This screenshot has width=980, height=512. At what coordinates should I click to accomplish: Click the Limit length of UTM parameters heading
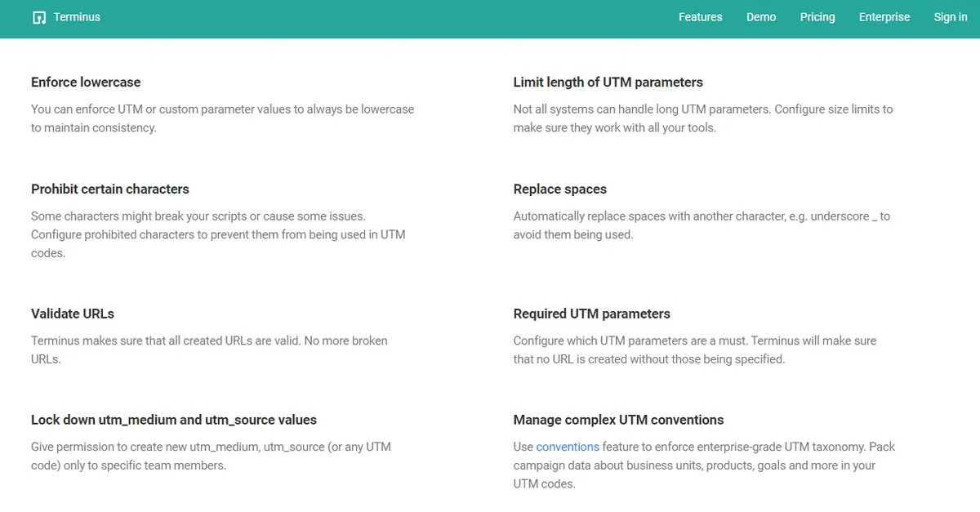[608, 82]
